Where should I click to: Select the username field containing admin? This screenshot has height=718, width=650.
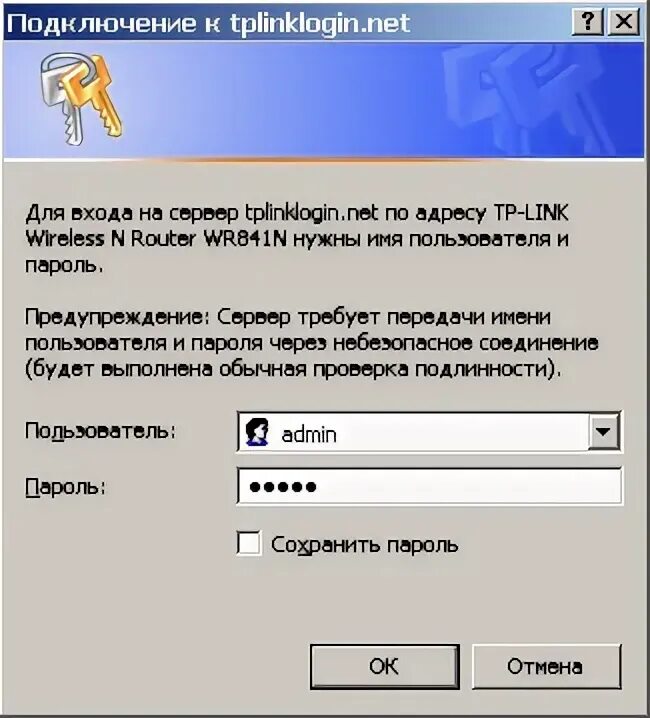pos(429,432)
